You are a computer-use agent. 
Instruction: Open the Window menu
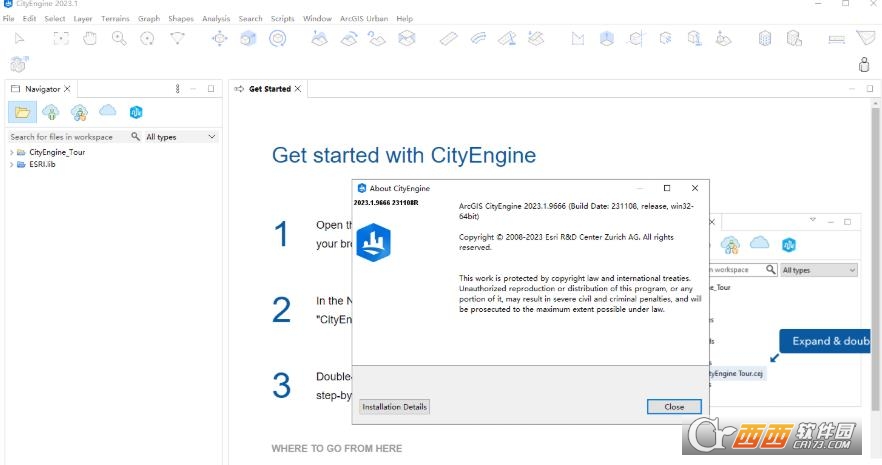click(x=317, y=19)
